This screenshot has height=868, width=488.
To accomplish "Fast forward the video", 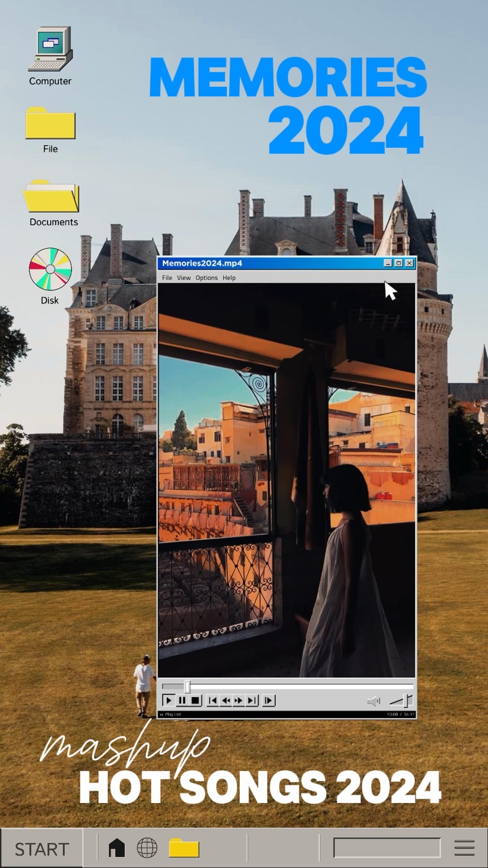I will click(239, 701).
